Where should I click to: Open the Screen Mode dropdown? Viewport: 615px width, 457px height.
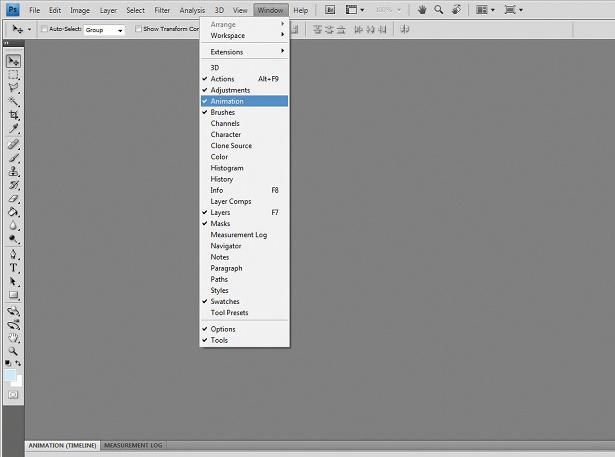[513, 10]
